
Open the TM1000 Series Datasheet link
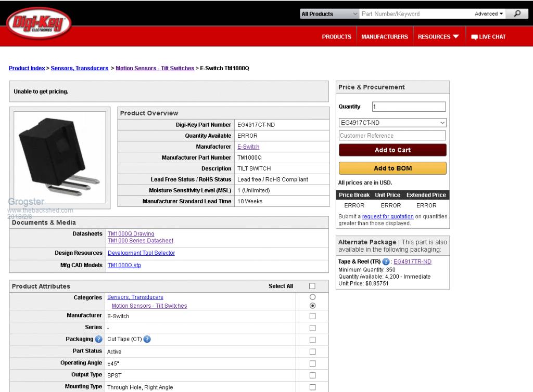click(140, 241)
